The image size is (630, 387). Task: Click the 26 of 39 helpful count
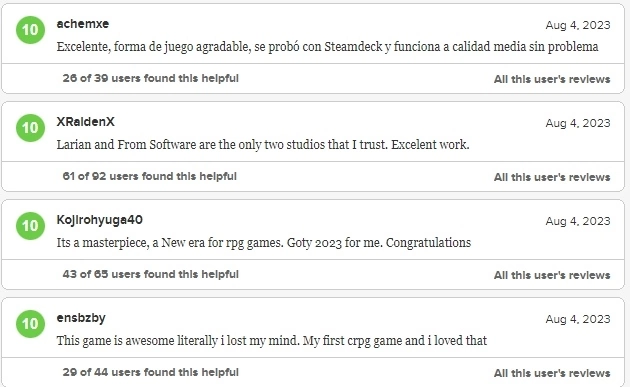point(151,78)
